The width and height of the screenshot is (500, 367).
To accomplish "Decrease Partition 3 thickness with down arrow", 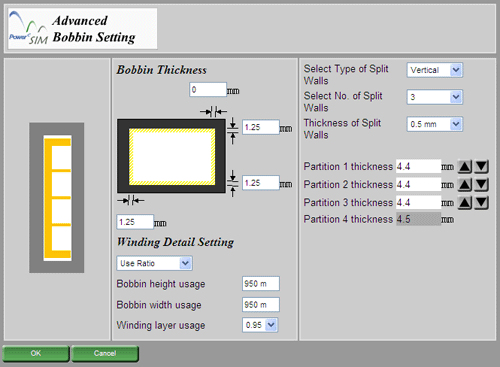I will click(482, 202).
